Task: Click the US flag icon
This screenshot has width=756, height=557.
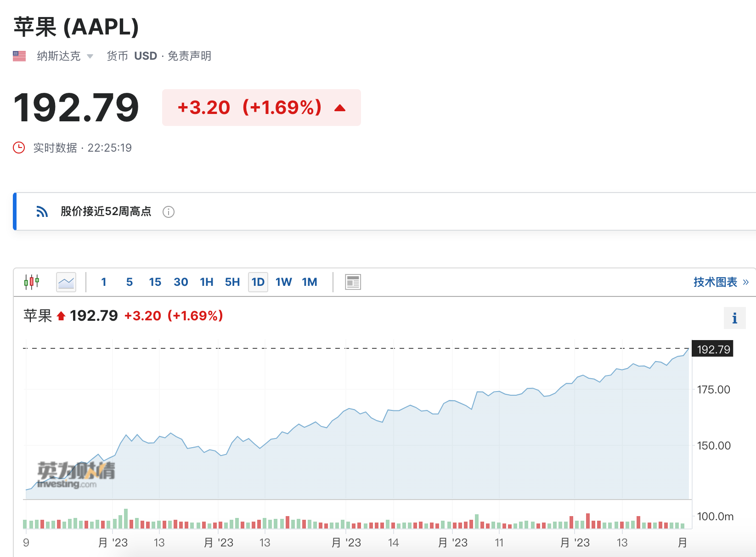Action: pyautogui.click(x=19, y=56)
